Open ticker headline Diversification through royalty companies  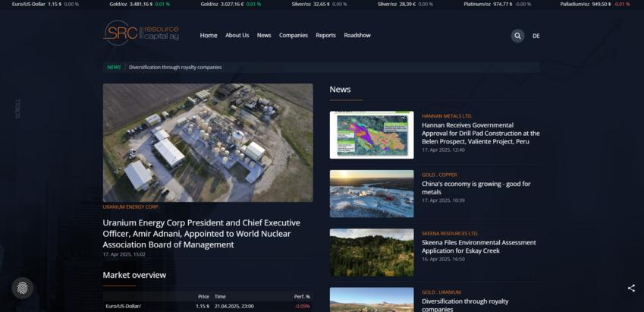tap(175, 67)
